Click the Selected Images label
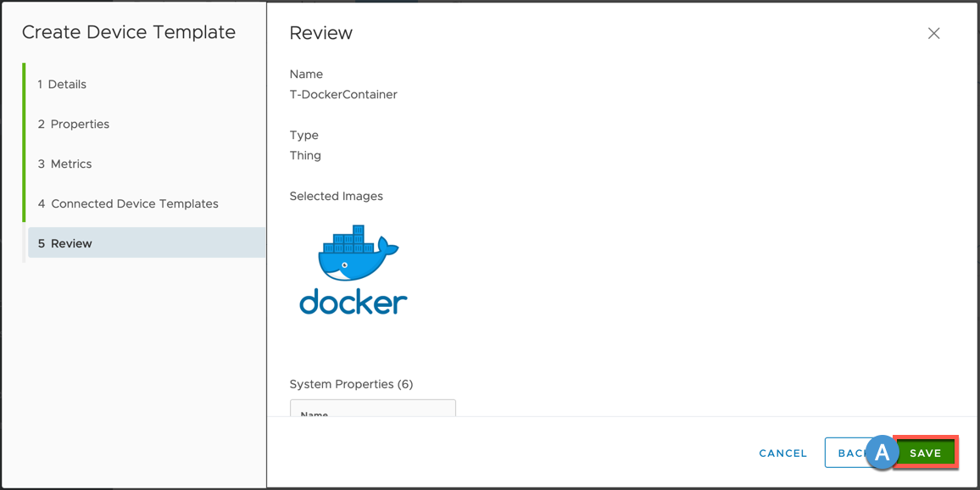The width and height of the screenshot is (980, 490). 336,196
